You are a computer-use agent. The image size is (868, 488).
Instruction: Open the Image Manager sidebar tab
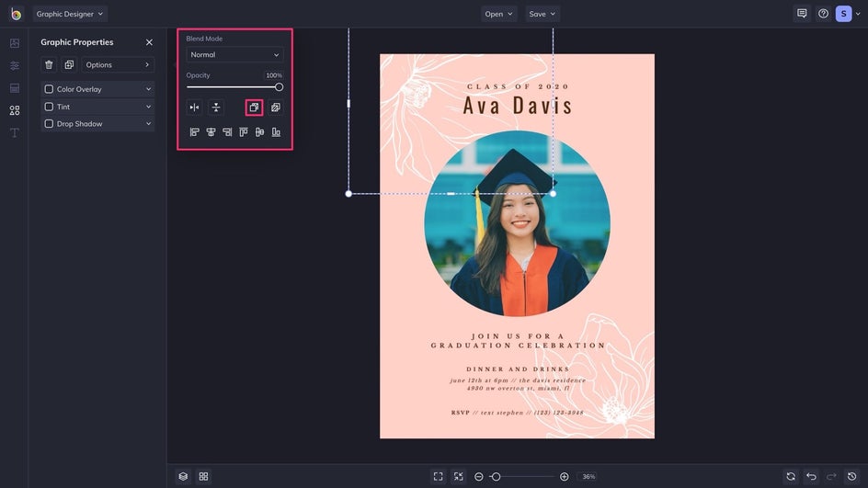[x=15, y=43]
